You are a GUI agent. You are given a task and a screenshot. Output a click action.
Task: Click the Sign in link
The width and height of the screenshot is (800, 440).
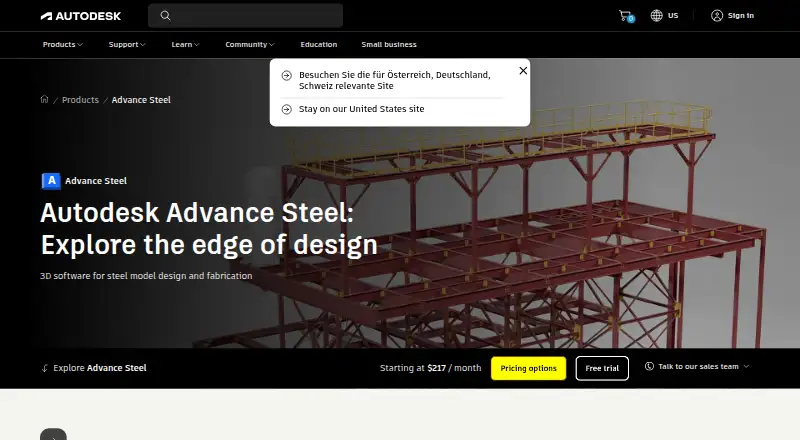pyautogui.click(x=740, y=15)
